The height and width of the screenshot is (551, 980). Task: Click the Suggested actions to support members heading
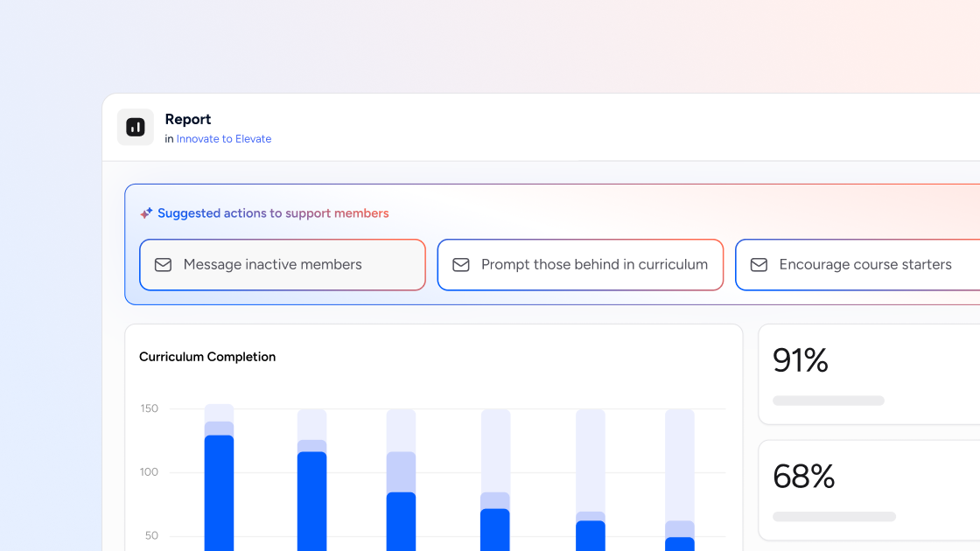point(273,213)
